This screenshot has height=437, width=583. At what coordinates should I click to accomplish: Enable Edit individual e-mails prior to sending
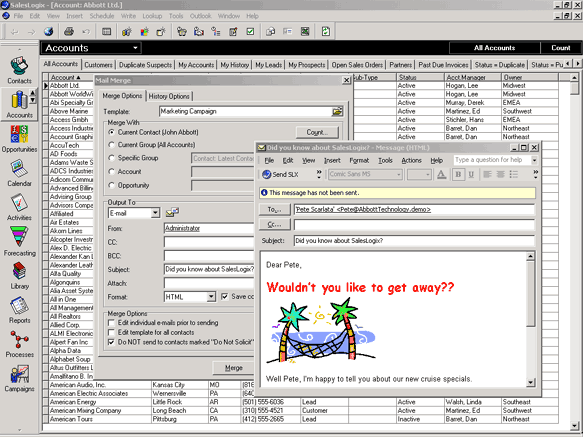tap(111, 323)
